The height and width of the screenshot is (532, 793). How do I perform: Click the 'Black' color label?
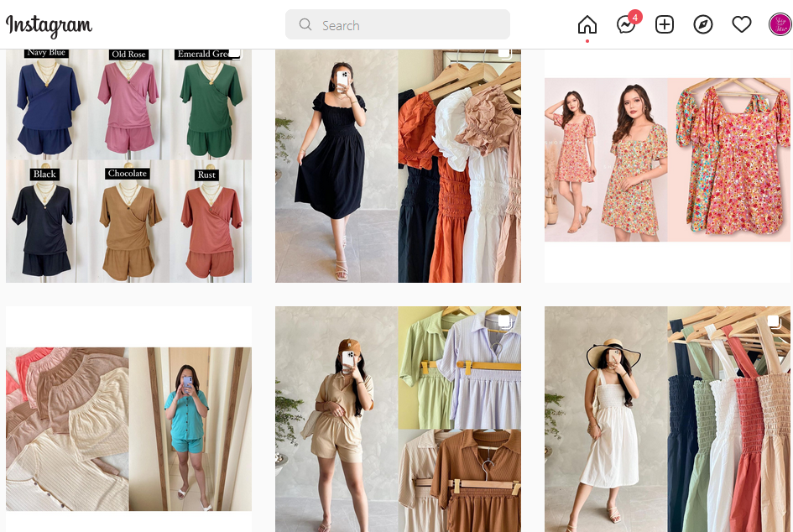(x=44, y=174)
